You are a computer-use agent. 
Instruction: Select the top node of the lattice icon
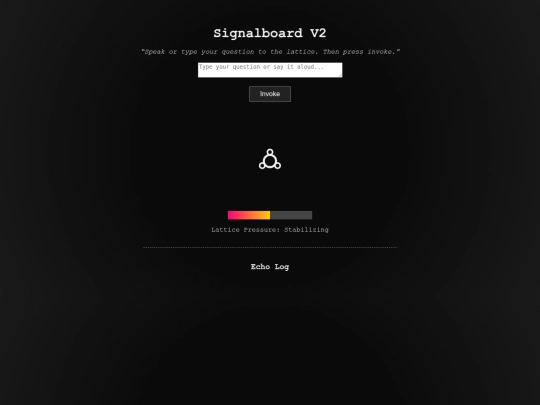point(270,152)
